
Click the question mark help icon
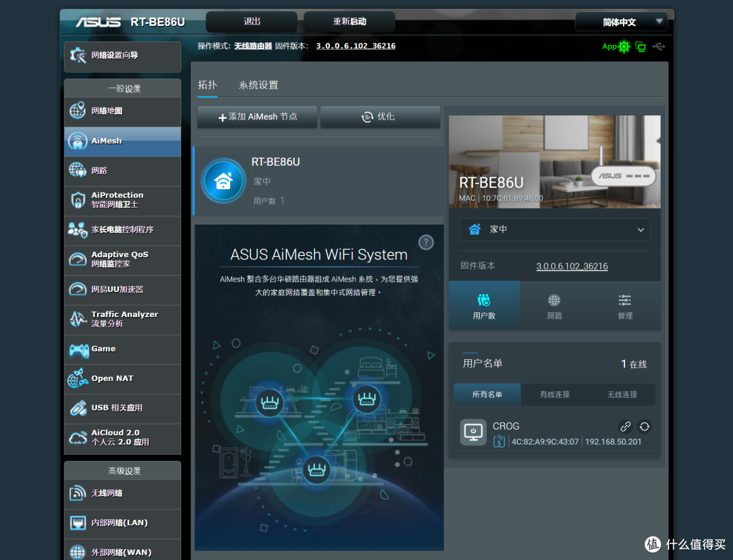426,242
